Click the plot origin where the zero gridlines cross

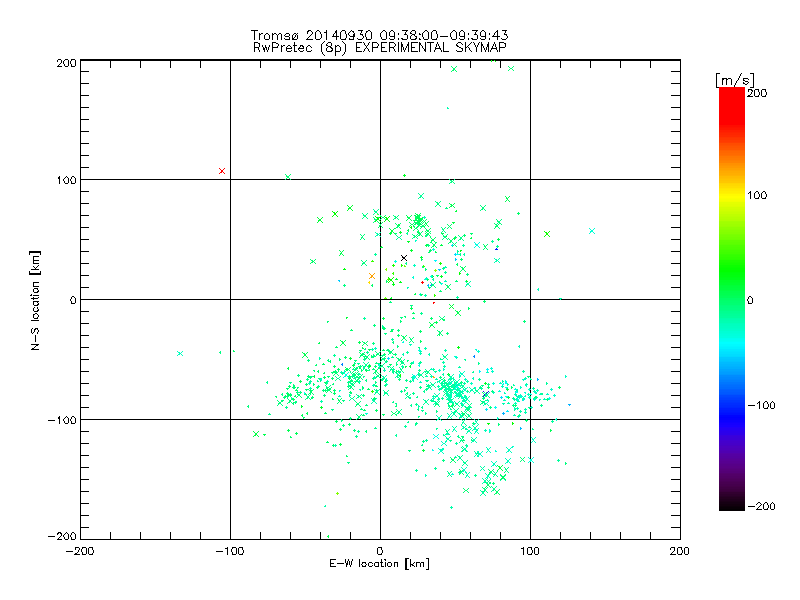point(380,299)
